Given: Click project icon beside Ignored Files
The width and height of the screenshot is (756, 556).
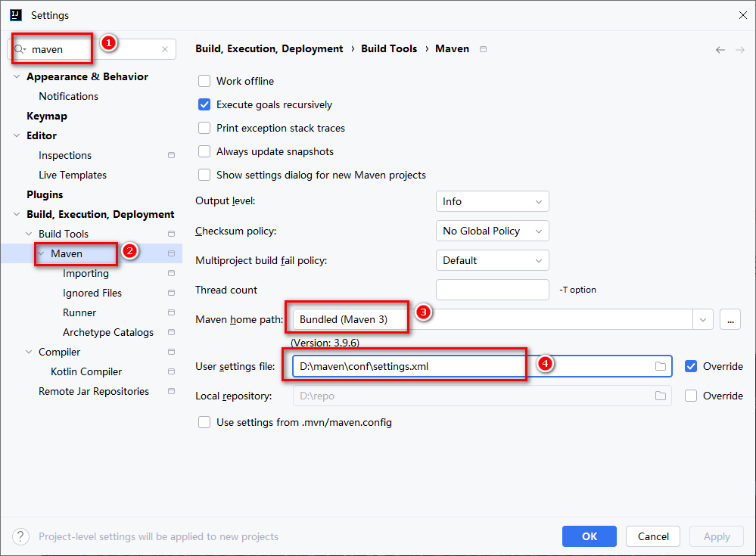Looking at the screenshot, I should pos(171,293).
